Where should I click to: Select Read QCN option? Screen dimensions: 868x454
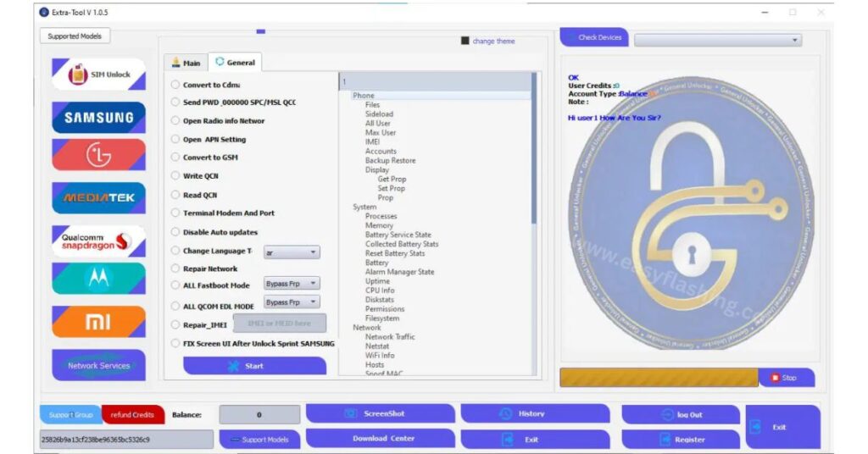(175, 195)
